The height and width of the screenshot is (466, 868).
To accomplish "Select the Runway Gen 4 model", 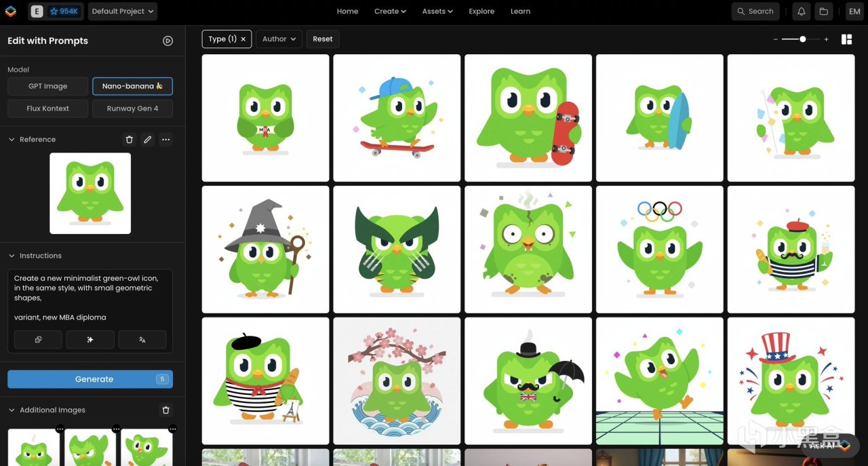I will click(132, 109).
